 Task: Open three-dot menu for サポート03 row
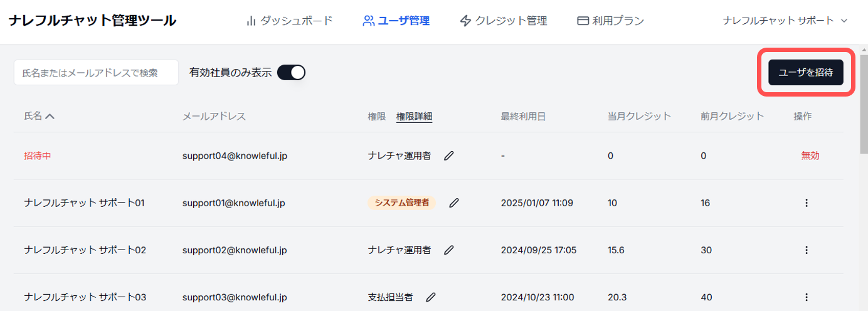pos(807,297)
